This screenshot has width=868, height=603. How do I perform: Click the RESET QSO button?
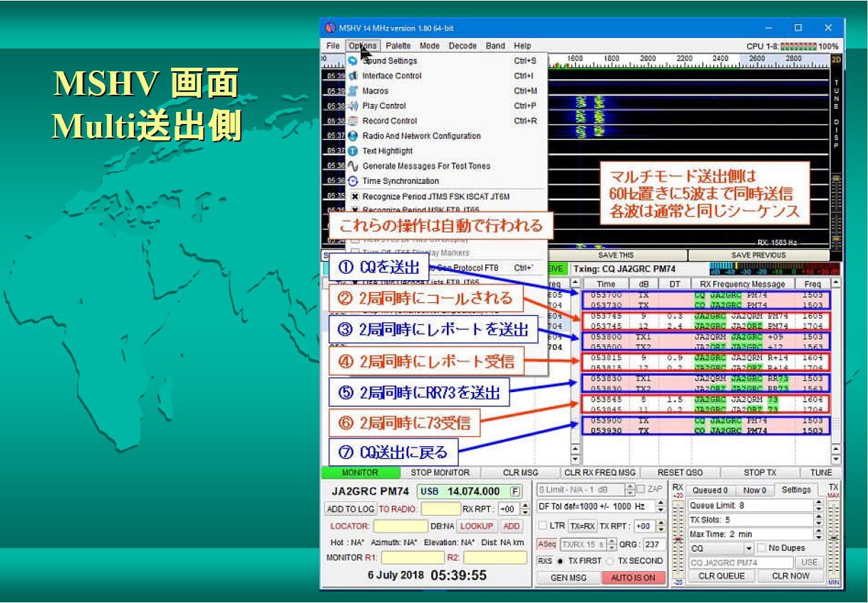coord(680,473)
